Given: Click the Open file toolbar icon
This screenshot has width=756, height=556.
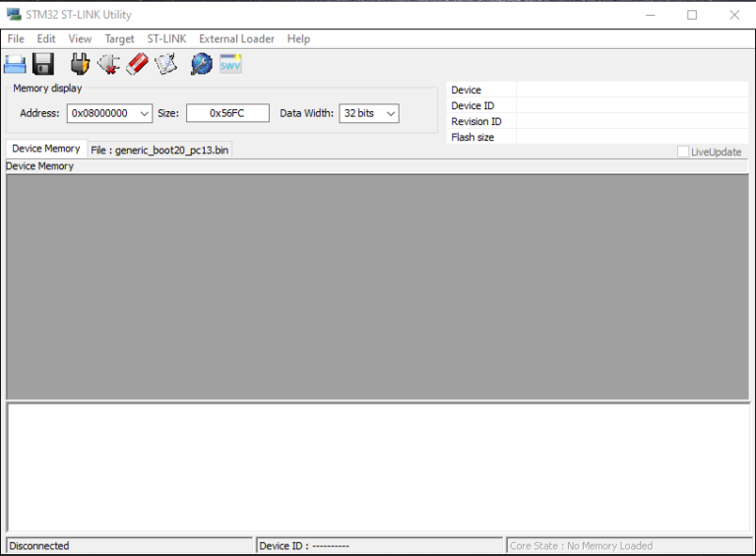Looking at the screenshot, I should click(15, 65).
